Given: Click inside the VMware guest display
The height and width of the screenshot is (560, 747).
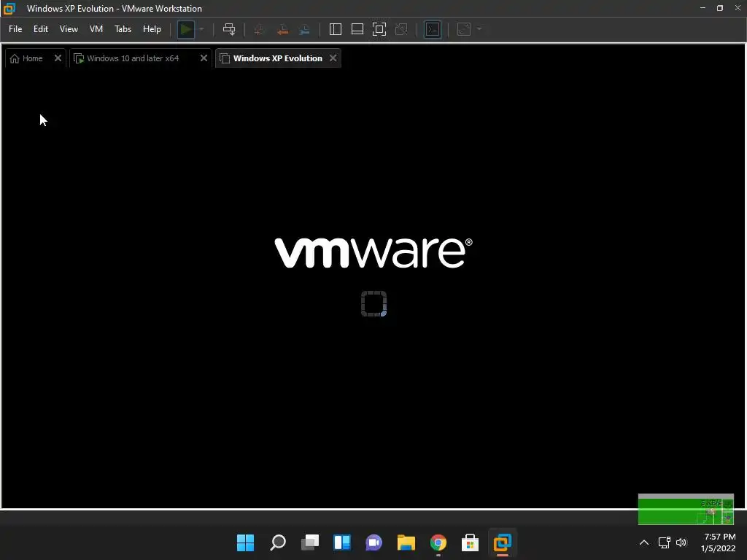Looking at the screenshot, I should (x=373, y=288).
